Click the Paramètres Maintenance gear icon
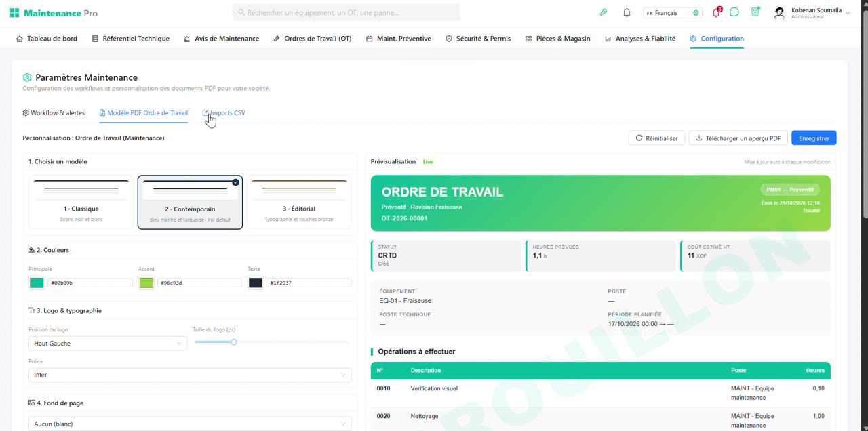Viewport: 868px width, 431px height. coord(27,77)
